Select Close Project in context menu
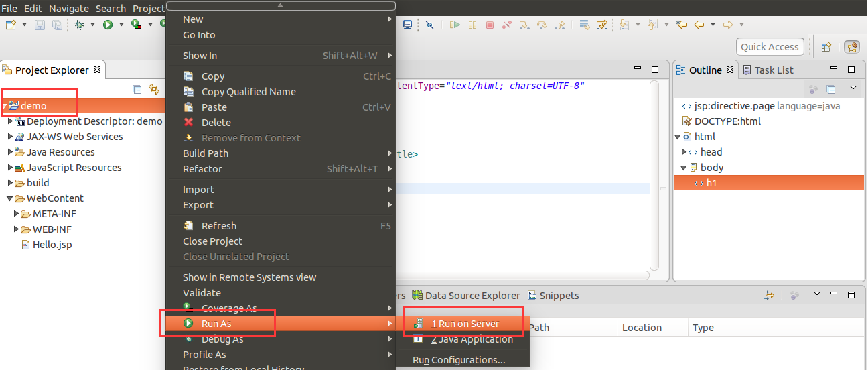Image resolution: width=868 pixels, height=370 pixels. tap(280, 241)
